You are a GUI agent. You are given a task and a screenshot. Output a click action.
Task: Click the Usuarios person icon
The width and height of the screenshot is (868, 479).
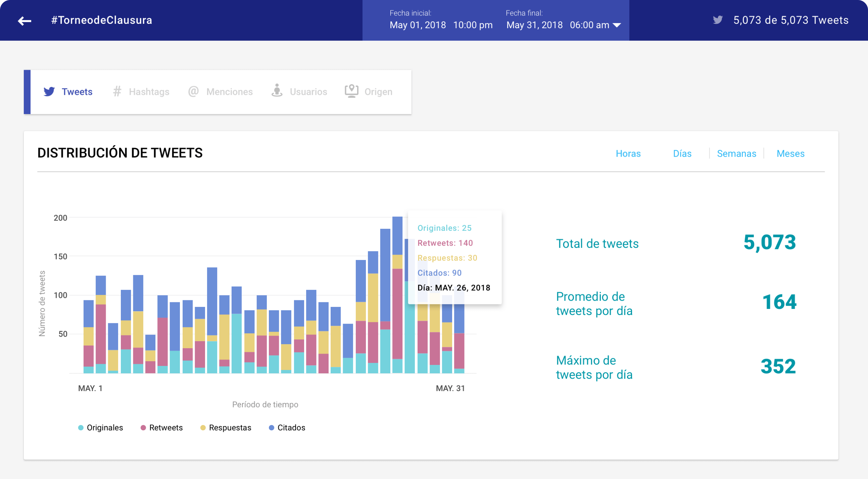pos(277,91)
